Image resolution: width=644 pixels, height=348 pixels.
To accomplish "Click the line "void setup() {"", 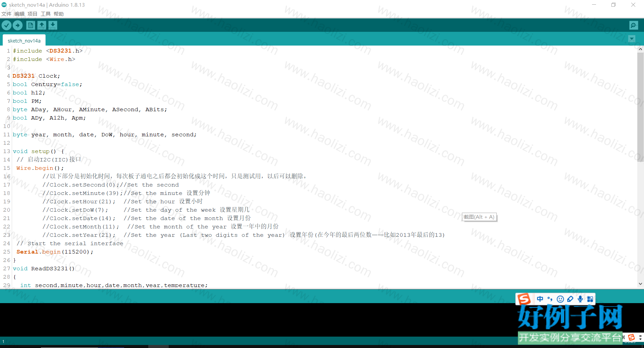I will pos(38,151).
